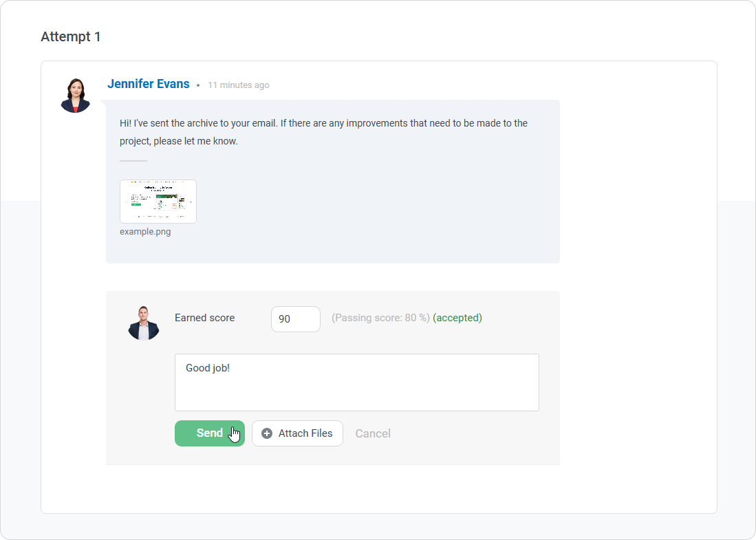The width and height of the screenshot is (756, 540).
Task: Open Jennifer Evans' profile name link
Action: [x=148, y=84]
